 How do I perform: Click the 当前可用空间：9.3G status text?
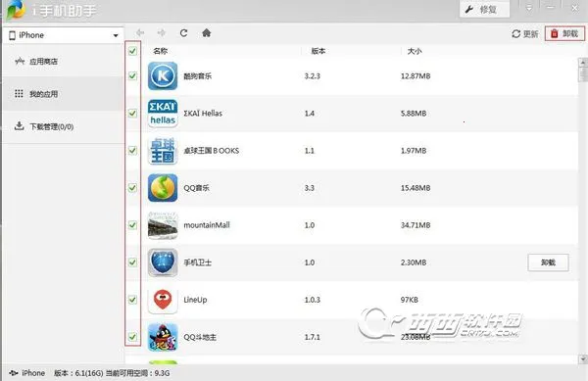(137, 373)
